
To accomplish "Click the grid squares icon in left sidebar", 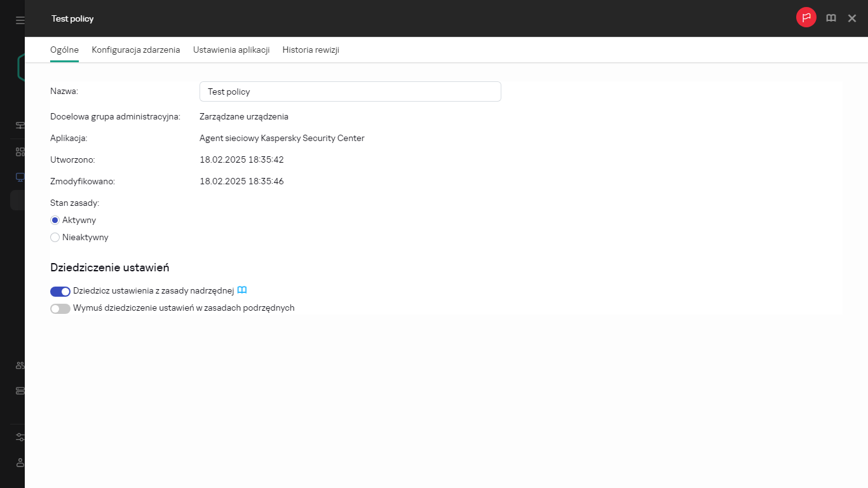I will (20, 152).
